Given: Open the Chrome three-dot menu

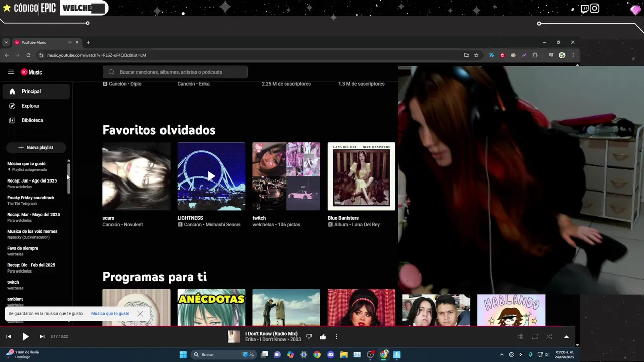Looking at the screenshot, I should (573, 55).
